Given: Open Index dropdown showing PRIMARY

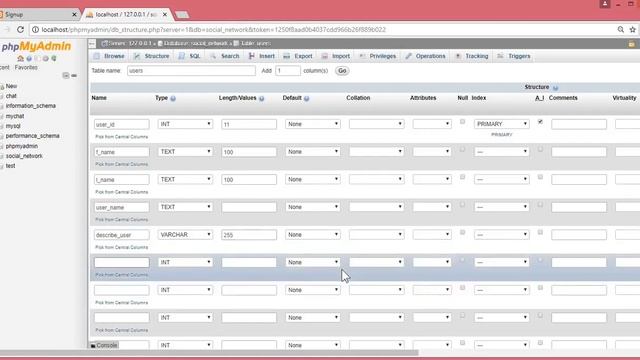Looking at the screenshot, I should (x=502, y=124).
